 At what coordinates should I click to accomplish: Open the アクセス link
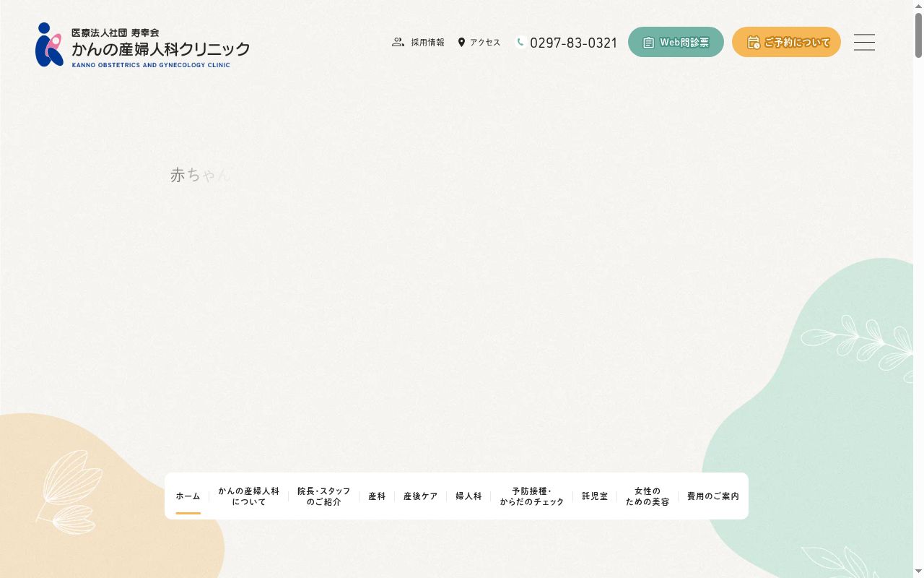485,43
